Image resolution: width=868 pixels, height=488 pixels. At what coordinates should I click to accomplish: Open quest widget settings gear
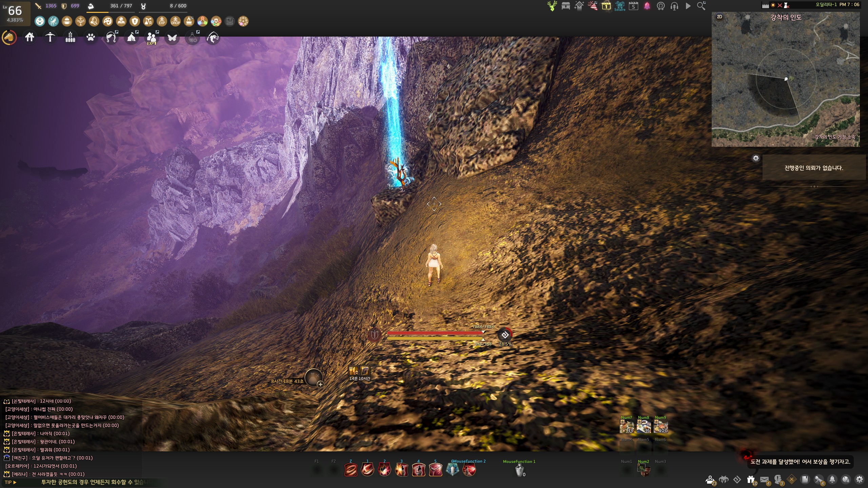pos(756,158)
